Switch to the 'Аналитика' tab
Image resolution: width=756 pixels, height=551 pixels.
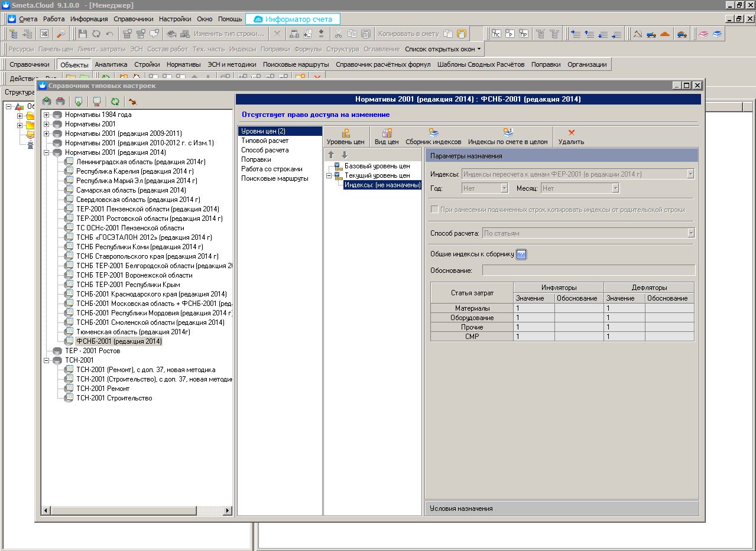click(111, 64)
